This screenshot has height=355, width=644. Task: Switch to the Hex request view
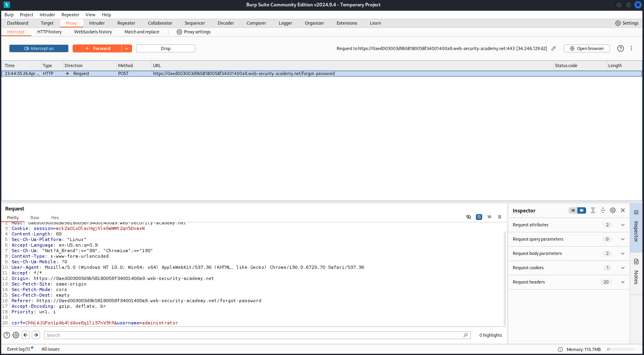[55, 218]
